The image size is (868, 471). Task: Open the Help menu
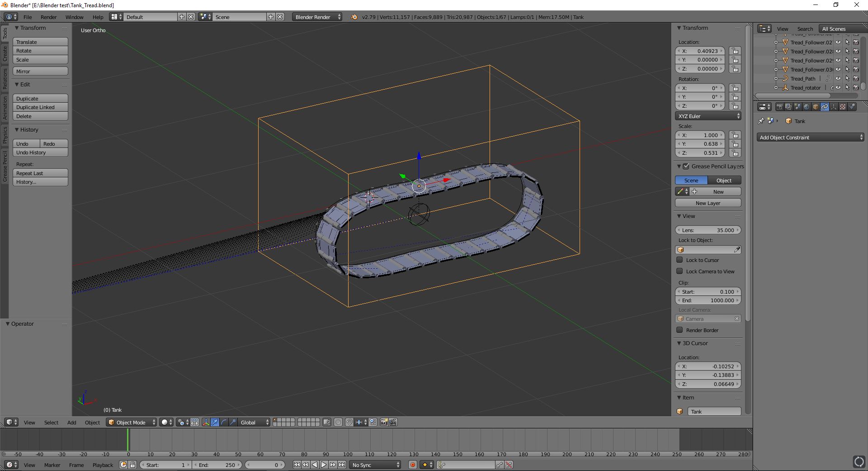click(x=98, y=17)
